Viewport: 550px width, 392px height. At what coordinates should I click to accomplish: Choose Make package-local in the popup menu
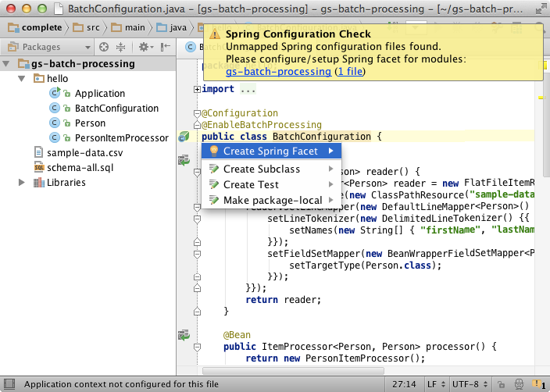coord(272,201)
